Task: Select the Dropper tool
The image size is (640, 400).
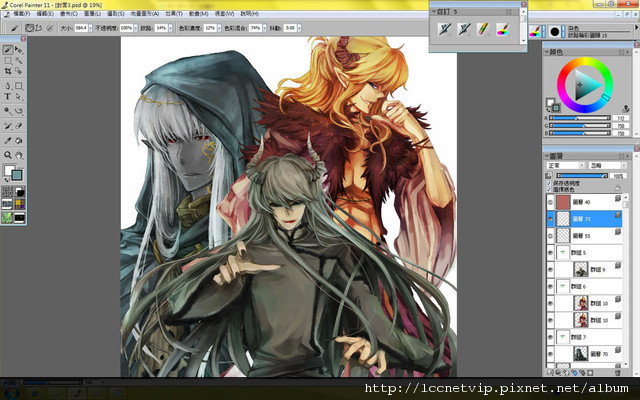Action: pyautogui.click(x=8, y=140)
